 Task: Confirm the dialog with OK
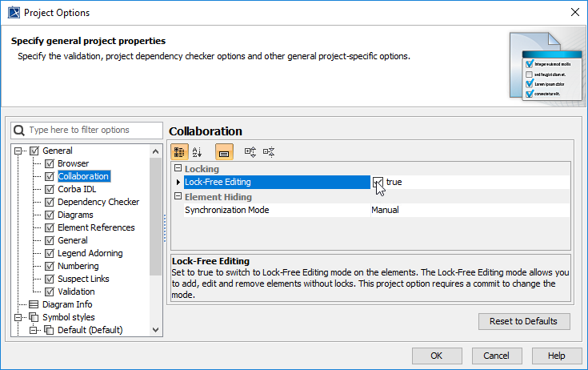[436, 356]
